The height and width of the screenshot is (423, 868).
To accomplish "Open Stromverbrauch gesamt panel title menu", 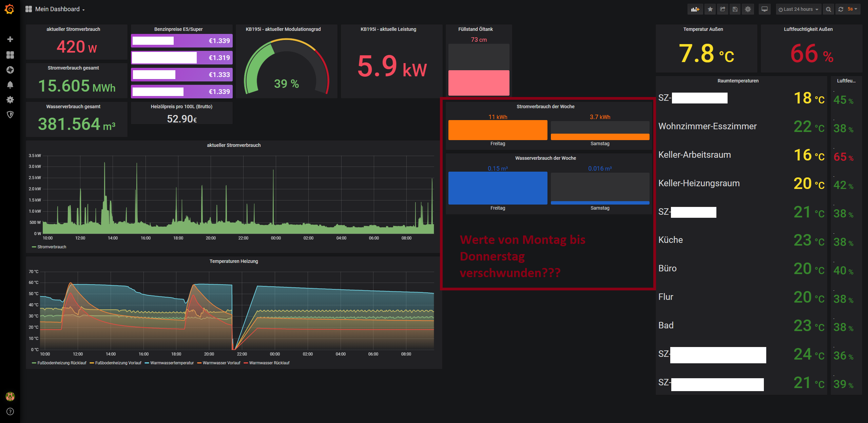I will (73, 68).
